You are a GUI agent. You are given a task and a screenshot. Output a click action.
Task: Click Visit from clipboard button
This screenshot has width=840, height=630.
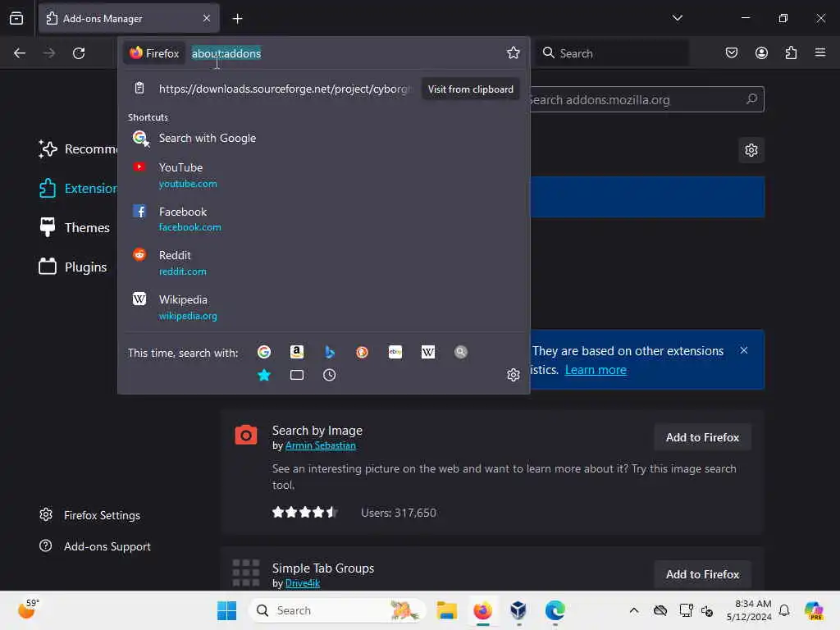click(470, 89)
